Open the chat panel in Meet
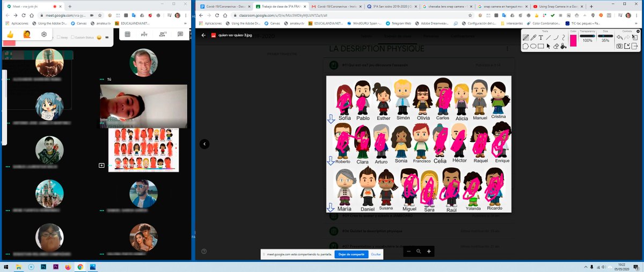 click(x=180, y=34)
